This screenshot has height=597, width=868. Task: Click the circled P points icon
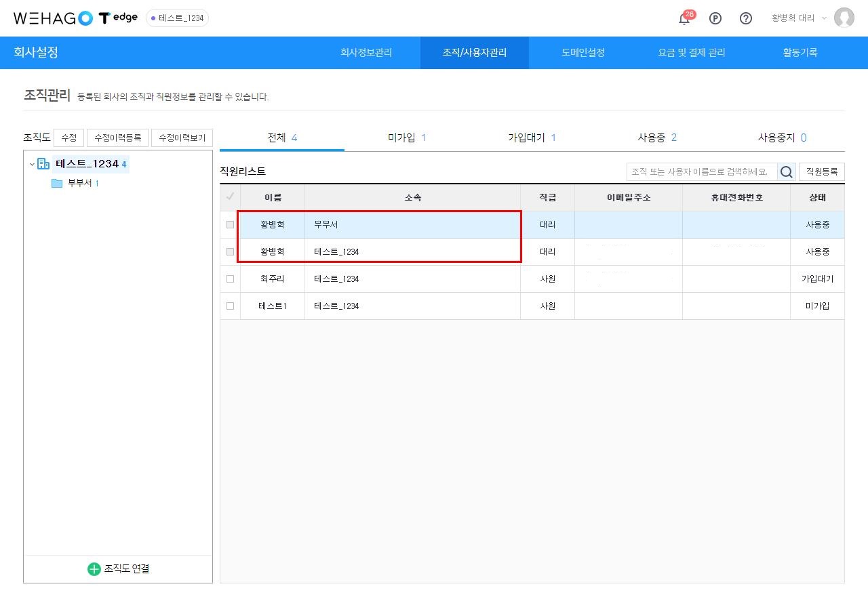coord(715,18)
